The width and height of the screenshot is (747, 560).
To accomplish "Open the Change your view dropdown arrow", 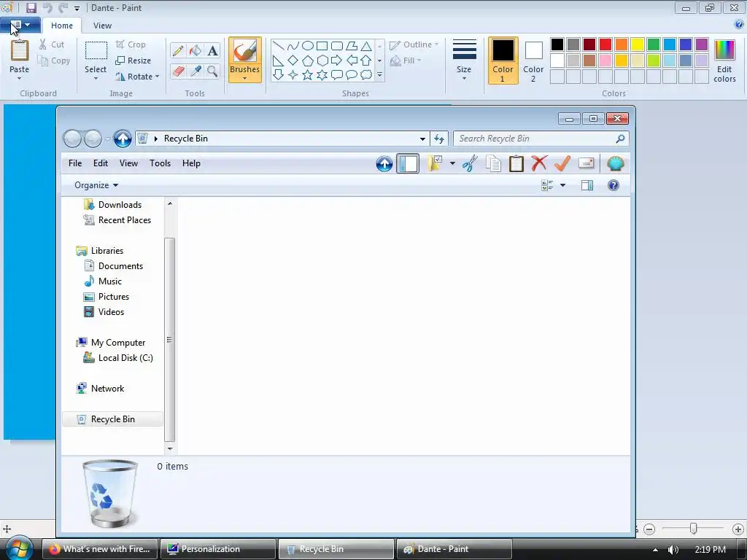I will tap(562, 185).
